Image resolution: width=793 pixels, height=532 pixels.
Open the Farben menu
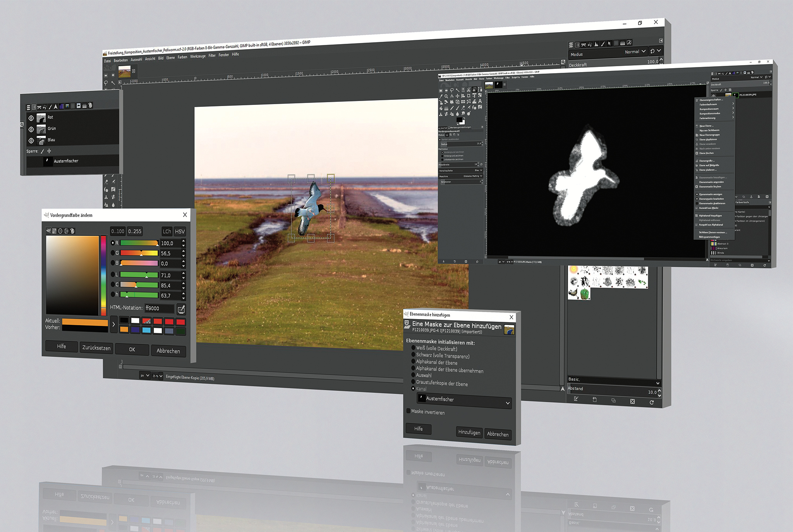coord(182,57)
